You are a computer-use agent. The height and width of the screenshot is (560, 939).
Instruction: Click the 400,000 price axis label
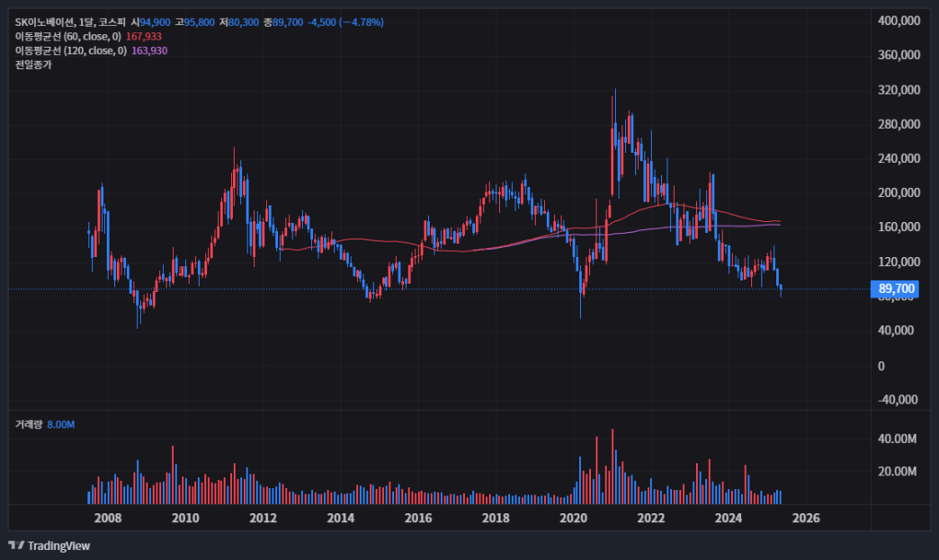899,21
